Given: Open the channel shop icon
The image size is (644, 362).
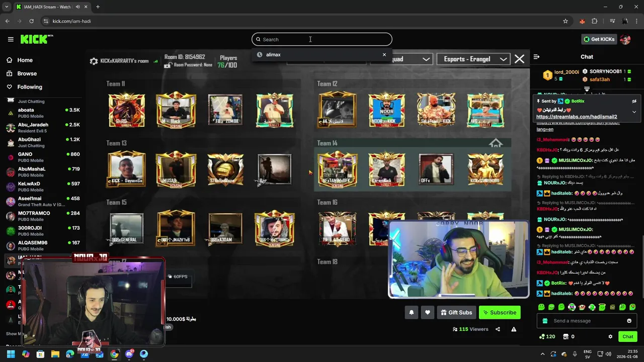Looking at the screenshot, I should [566, 336].
